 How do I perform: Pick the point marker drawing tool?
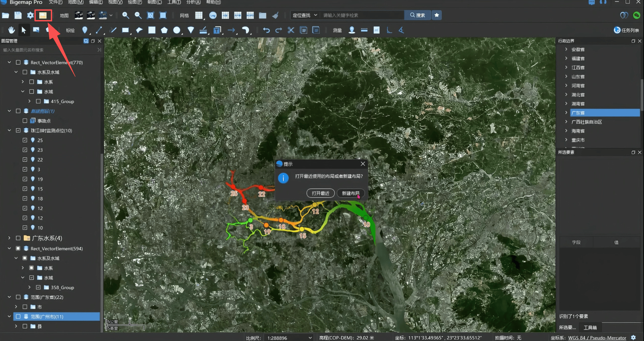[85, 30]
